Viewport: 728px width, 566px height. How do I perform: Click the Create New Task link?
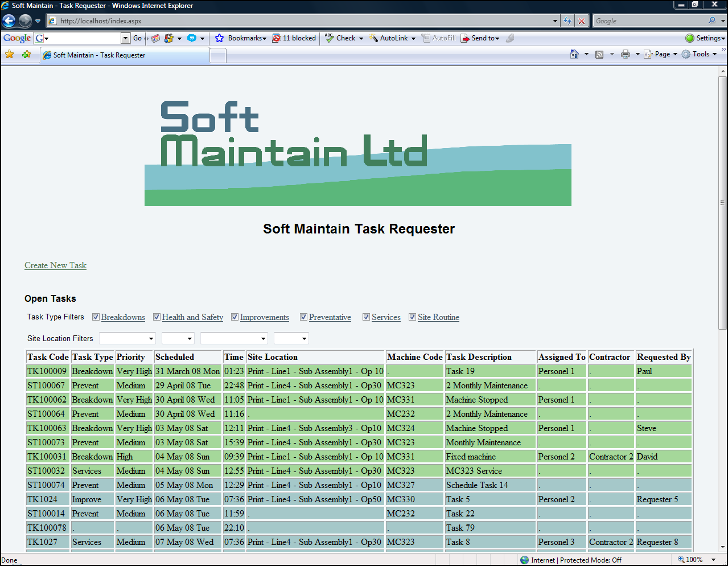[x=55, y=265]
